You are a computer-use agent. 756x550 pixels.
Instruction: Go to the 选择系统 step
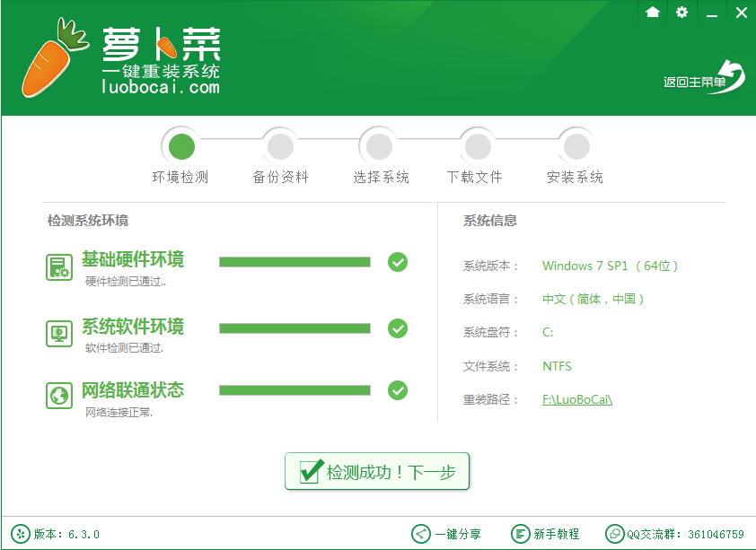[x=380, y=145]
